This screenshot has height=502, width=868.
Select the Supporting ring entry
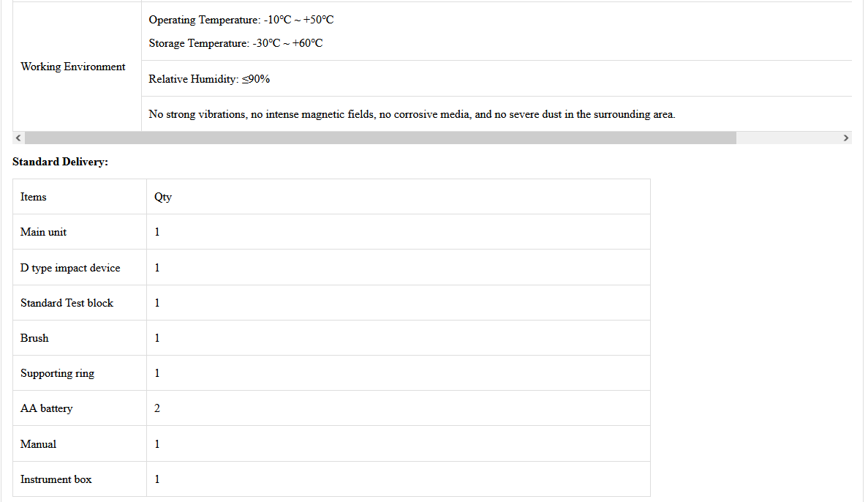[57, 373]
